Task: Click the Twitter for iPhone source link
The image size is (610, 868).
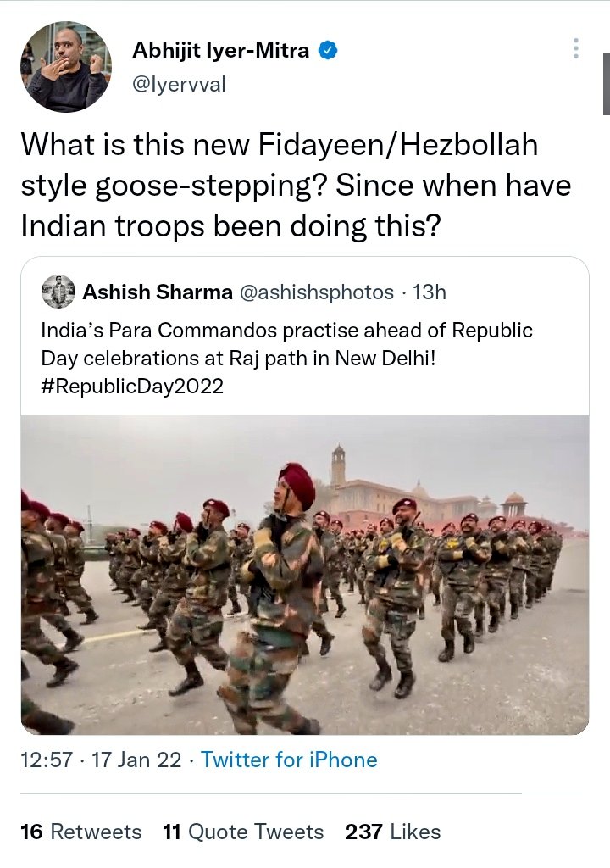Action: (x=289, y=759)
